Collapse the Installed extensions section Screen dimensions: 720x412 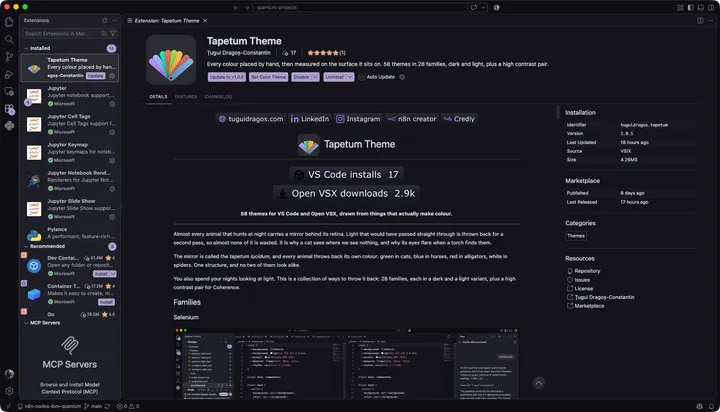pyautogui.click(x=26, y=48)
